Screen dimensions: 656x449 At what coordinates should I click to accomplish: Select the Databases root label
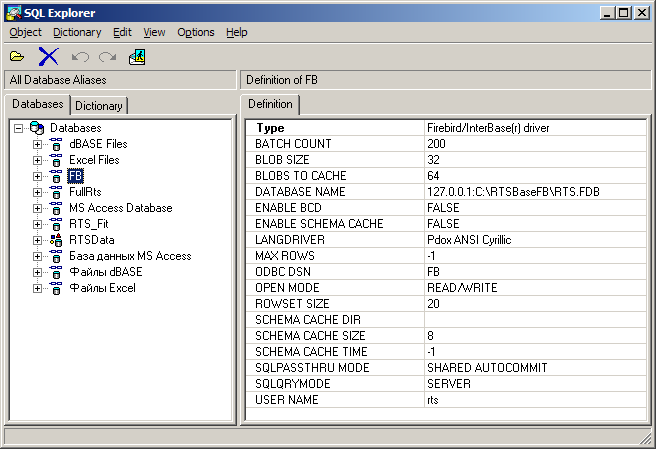click(x=76, y=128)
